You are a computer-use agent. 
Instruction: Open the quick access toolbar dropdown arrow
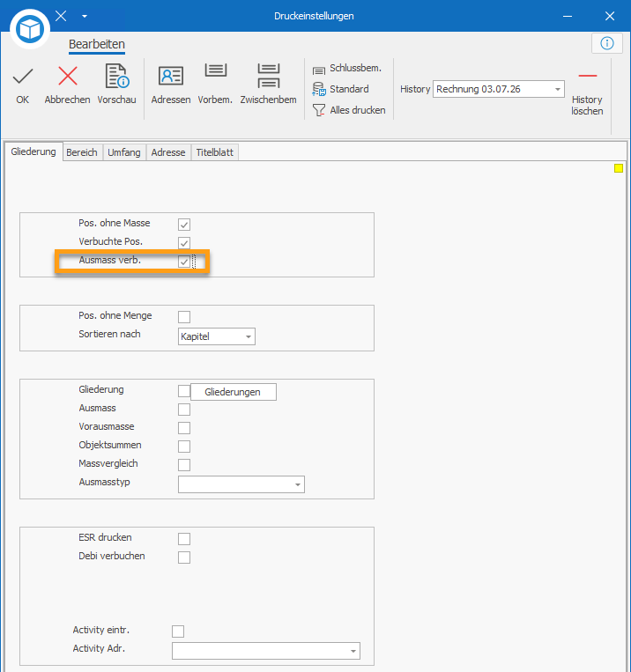[85, 16]
